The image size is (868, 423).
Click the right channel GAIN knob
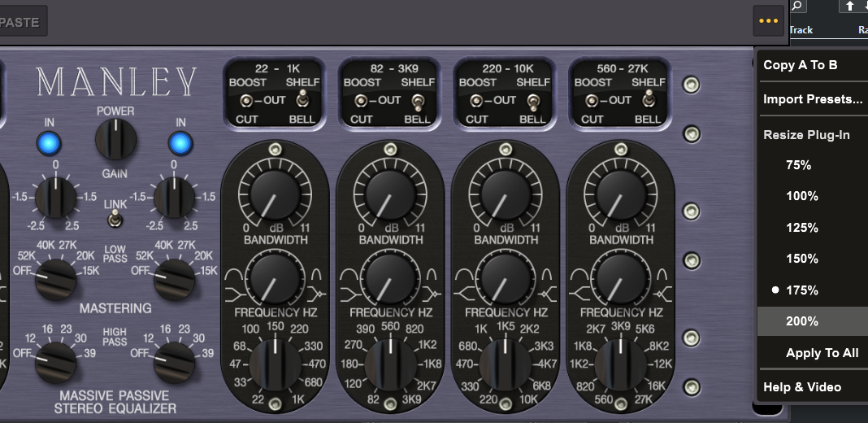point(175,198)
